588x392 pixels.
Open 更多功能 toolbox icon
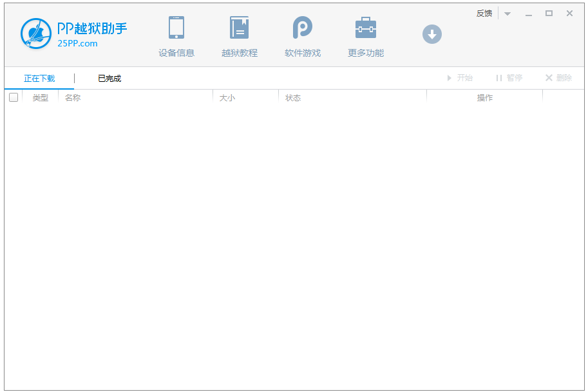click(x=366, y=28)
